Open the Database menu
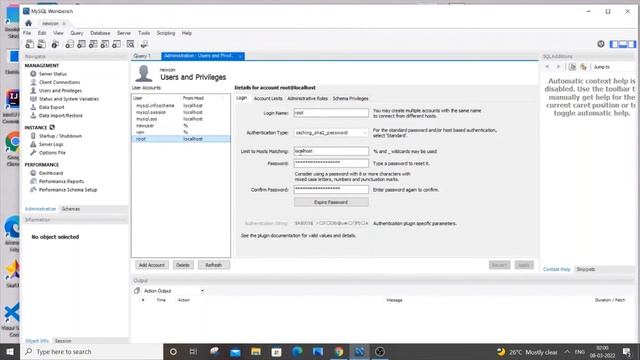 100,33
